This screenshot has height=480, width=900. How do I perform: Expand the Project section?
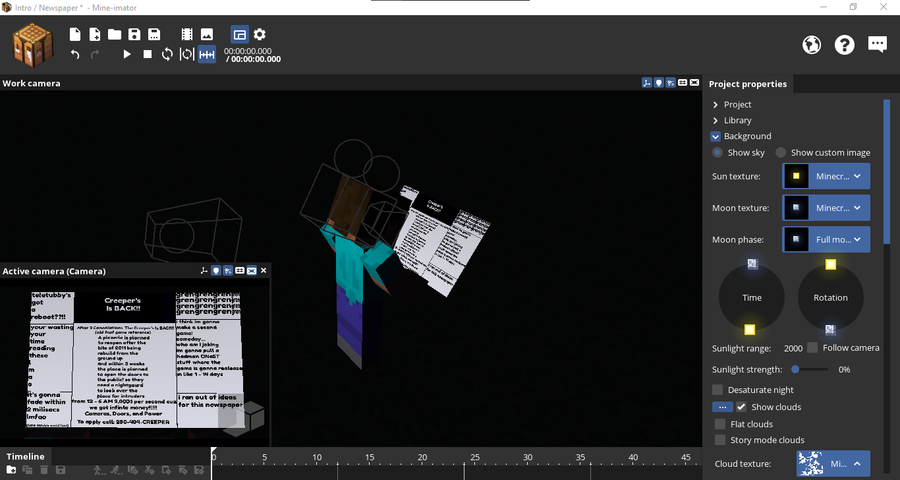coord(715,104)
